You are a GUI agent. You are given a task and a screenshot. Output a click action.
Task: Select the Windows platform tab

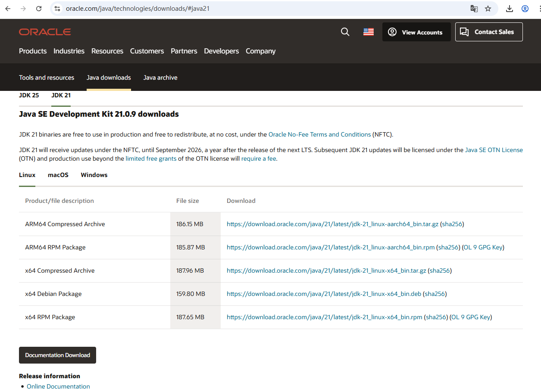(x=94, y=175)
